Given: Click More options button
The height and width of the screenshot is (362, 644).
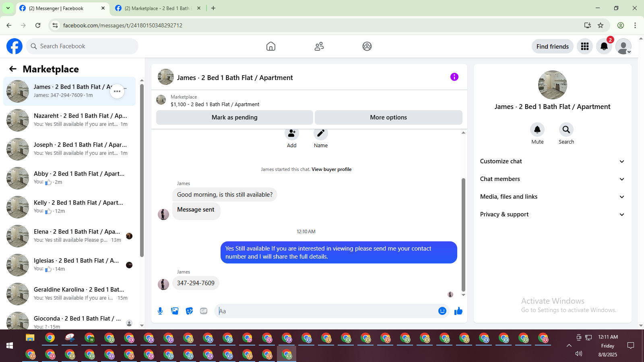Looking at the screenshot, I should [x=388, y=117].
